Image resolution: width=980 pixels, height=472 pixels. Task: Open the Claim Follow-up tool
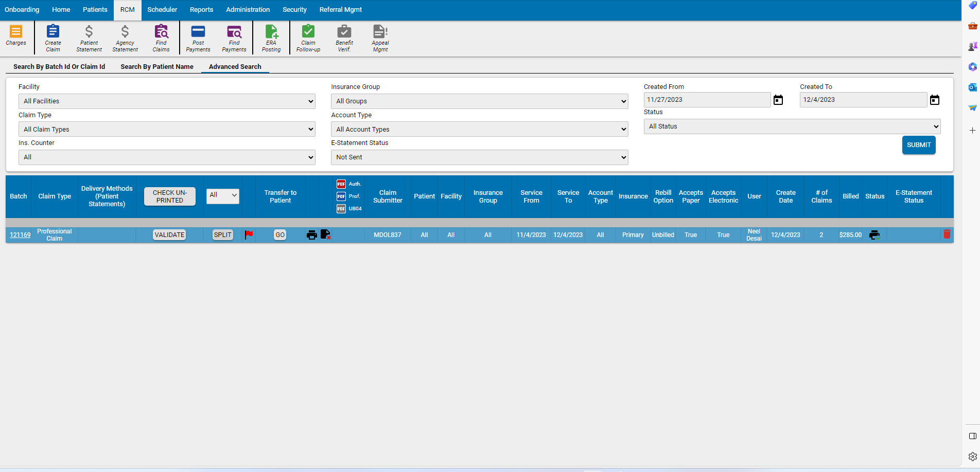coord(308,38)
